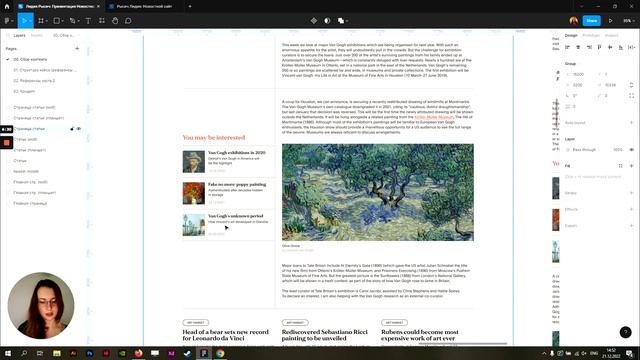Click the width W input field
The height and width of the screenshot is (360, 640).
579,85
